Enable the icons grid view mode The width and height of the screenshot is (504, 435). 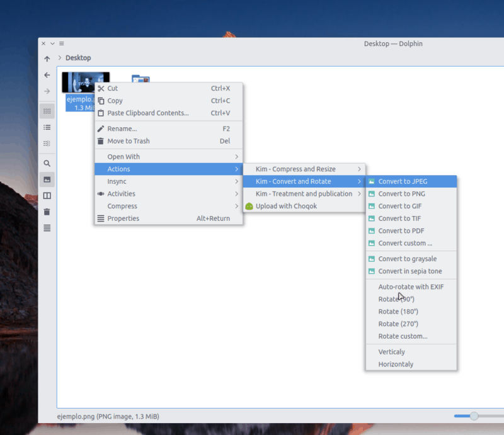[x=47, y=111]
